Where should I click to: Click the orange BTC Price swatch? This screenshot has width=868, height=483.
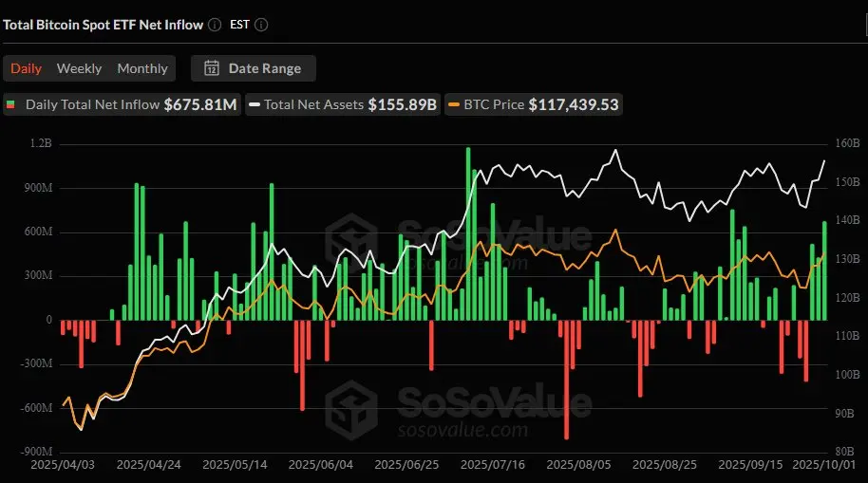tap(454, 104)
